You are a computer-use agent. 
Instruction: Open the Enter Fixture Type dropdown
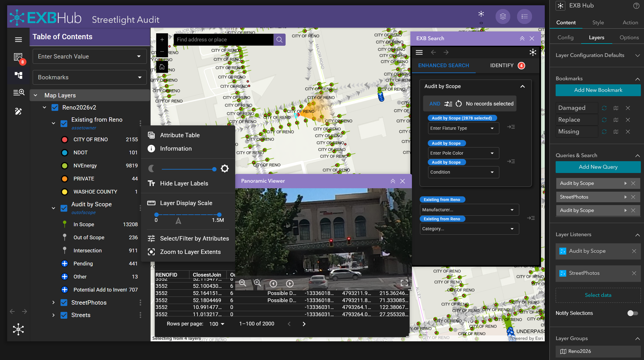coord(463,128)
